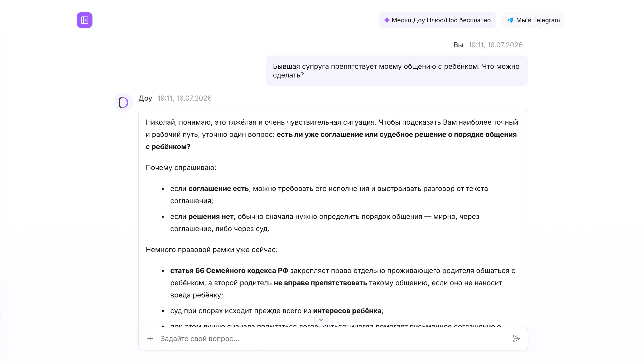Click the Доу avatar logo
This screenshot has width=642, height=364.
123,102
